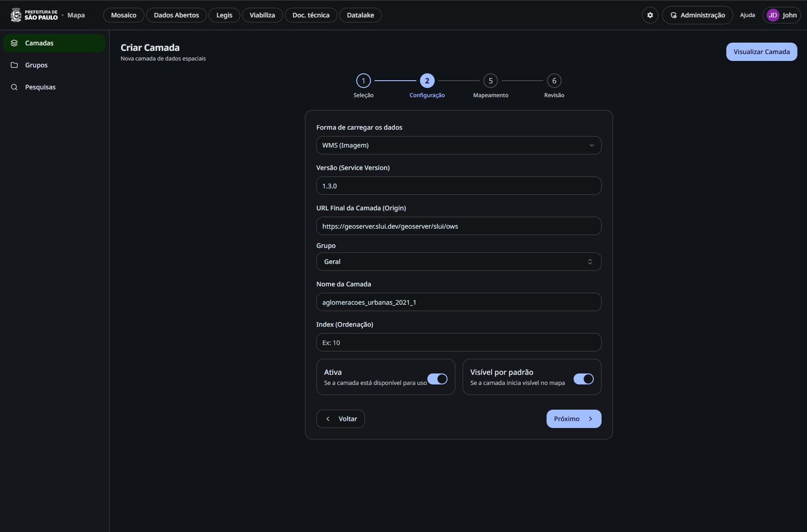Click the Visualizar Camada button
This screenshot has width=807, height=532.
[762, 52]
